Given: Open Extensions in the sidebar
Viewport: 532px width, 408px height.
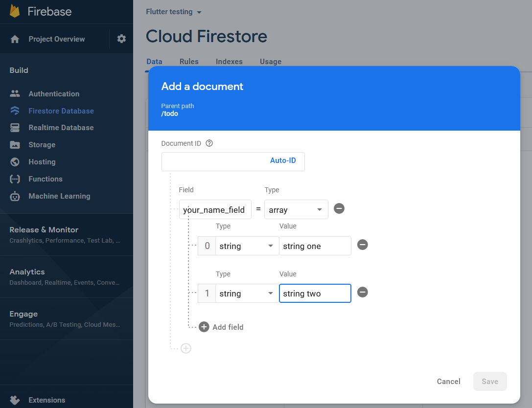Looking at the screenshot, I should click(47, 400).
